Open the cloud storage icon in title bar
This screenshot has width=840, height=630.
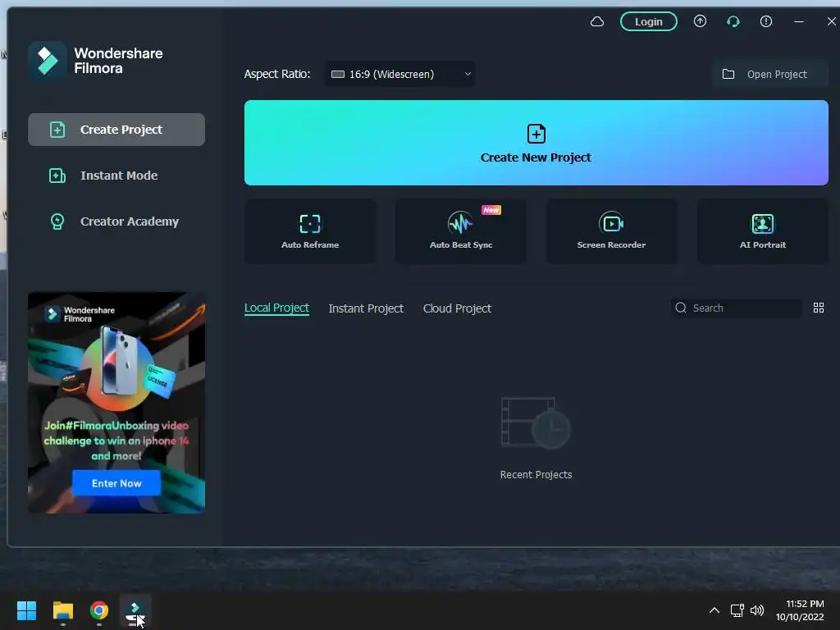[597, 21]
